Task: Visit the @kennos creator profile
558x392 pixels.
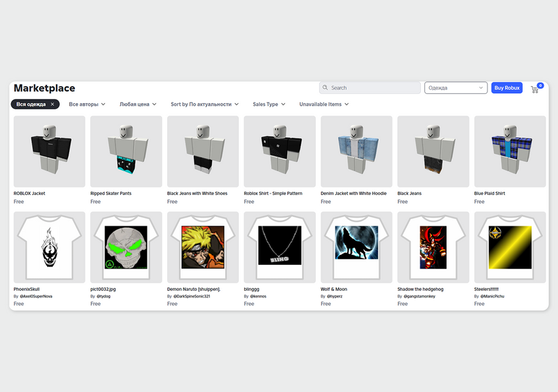Action: [x=260, y=296]
